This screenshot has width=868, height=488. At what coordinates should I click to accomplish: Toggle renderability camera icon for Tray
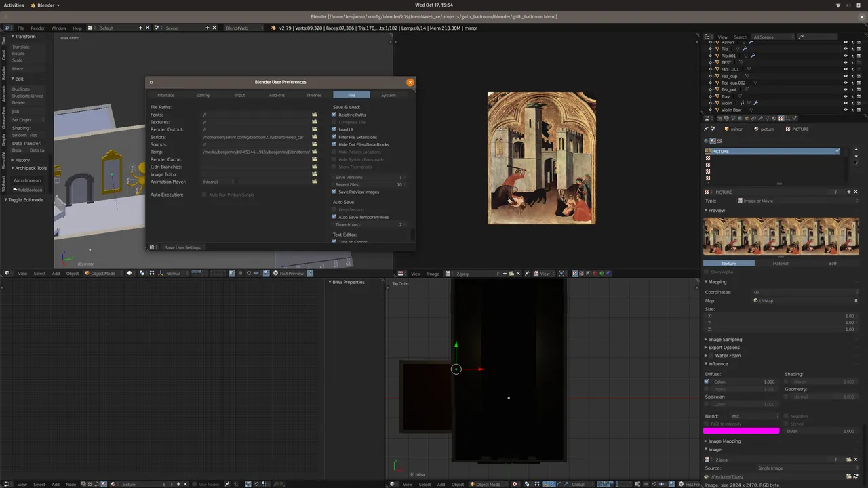point(859,96)
